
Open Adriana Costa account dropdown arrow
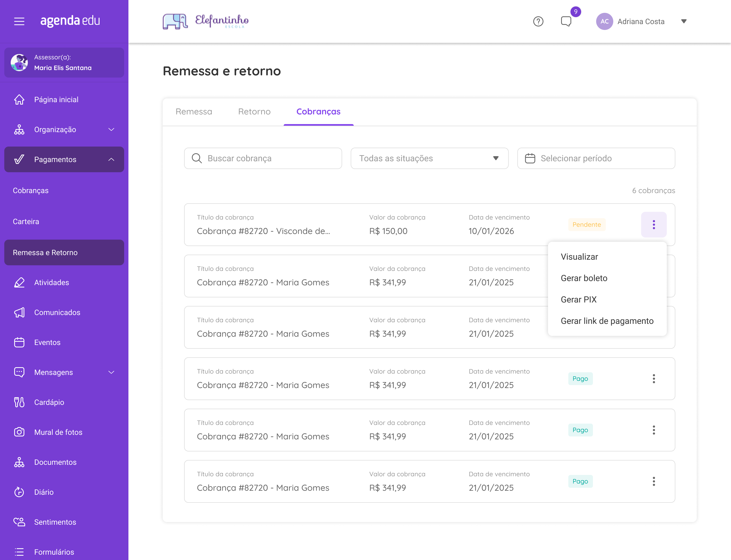tap(684, 21)
